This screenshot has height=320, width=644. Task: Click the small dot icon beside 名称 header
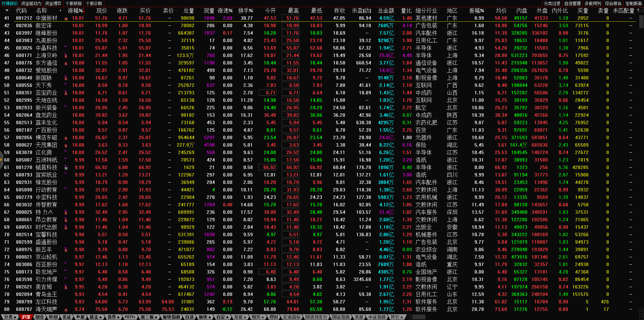tap(60, 11)
